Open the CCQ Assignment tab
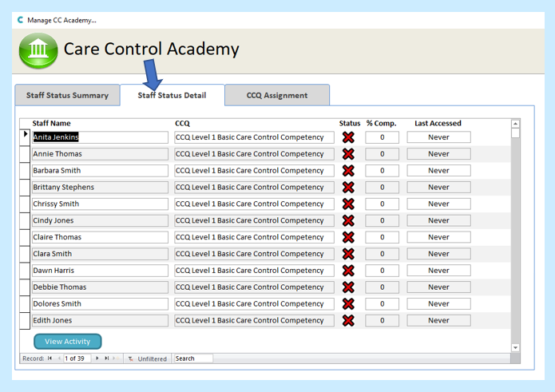Viewport: 555px width, 392px height. pos(276,96)
